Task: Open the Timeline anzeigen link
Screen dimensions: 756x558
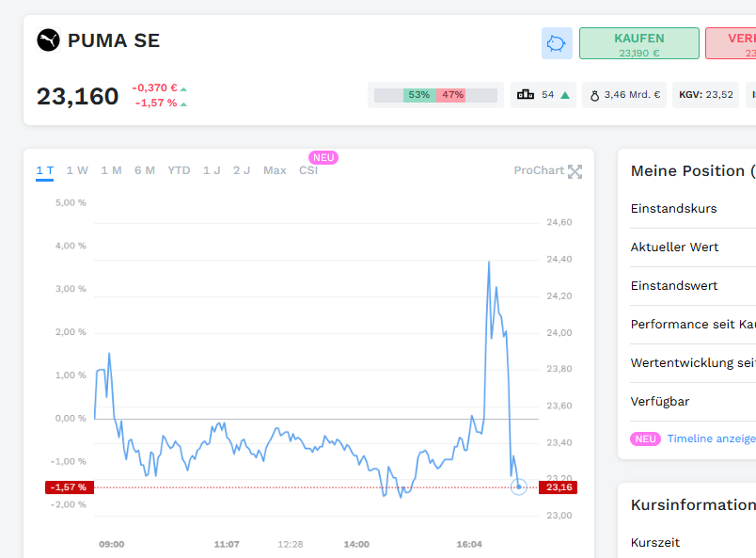Action: (x=711, y=438)
